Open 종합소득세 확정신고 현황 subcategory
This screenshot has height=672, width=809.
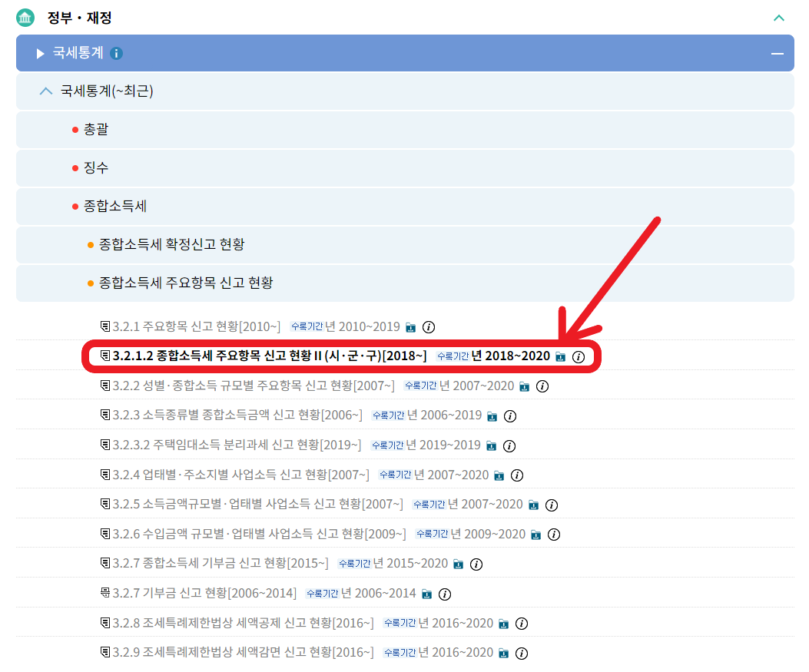(x=171, y=244)
